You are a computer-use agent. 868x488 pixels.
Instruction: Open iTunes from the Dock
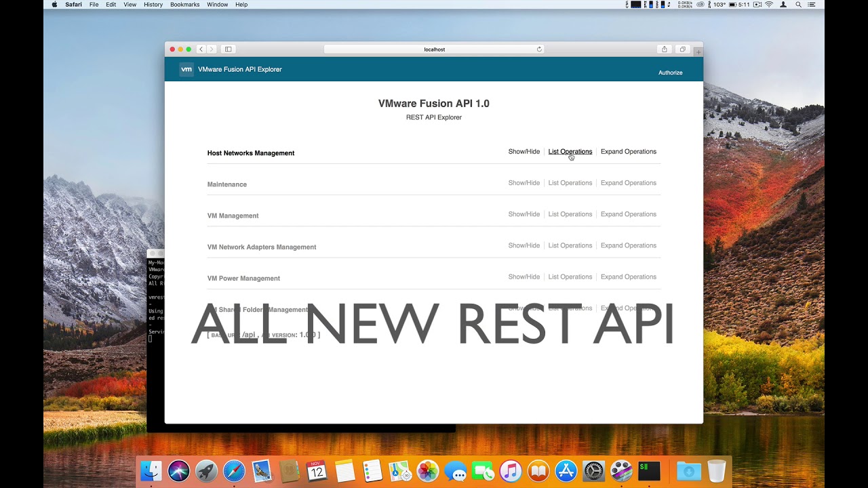[x=511, y=470]
